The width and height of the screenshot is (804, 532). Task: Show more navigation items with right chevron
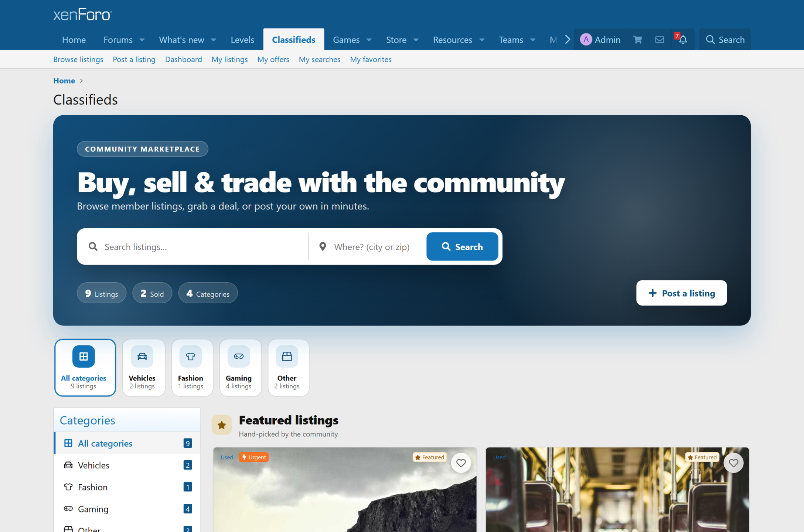coord(568,40)
